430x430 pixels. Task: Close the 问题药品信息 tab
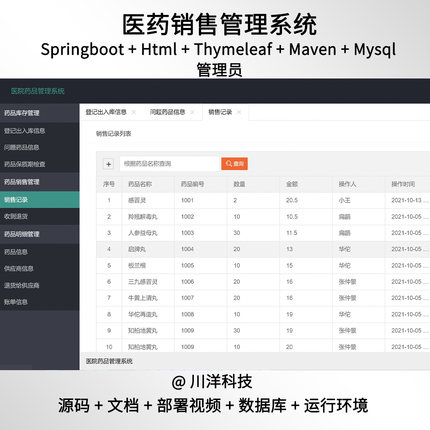192,112
